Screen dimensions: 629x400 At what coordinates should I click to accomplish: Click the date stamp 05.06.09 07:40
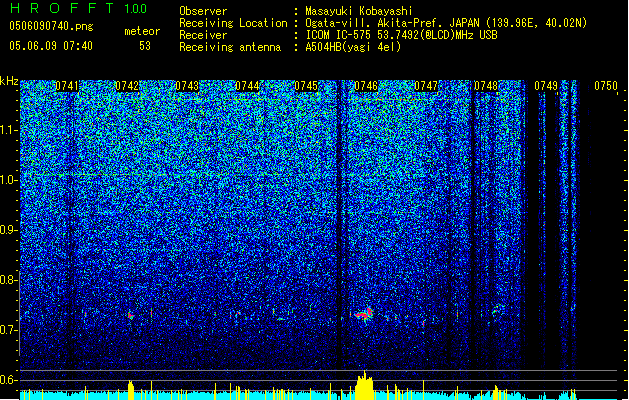tap(51, 46)
